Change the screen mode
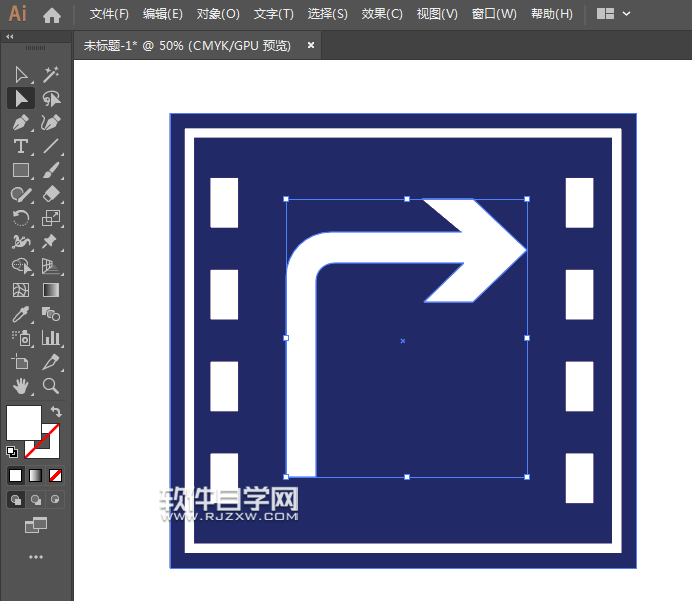The image size is (692, 601). click(36, 525)
